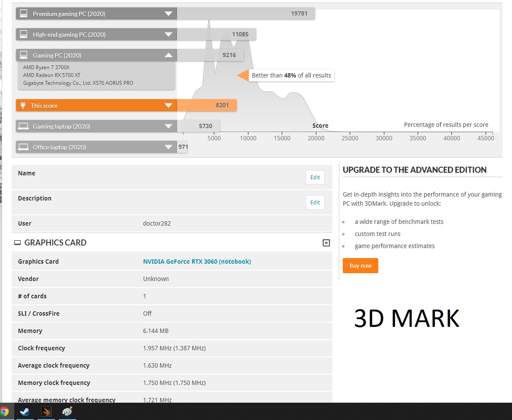Open the NVIDIA GeForce RTX 3060 (notebook) link
Viewport: 512px width, 420px height.
(x=197, y=262)
